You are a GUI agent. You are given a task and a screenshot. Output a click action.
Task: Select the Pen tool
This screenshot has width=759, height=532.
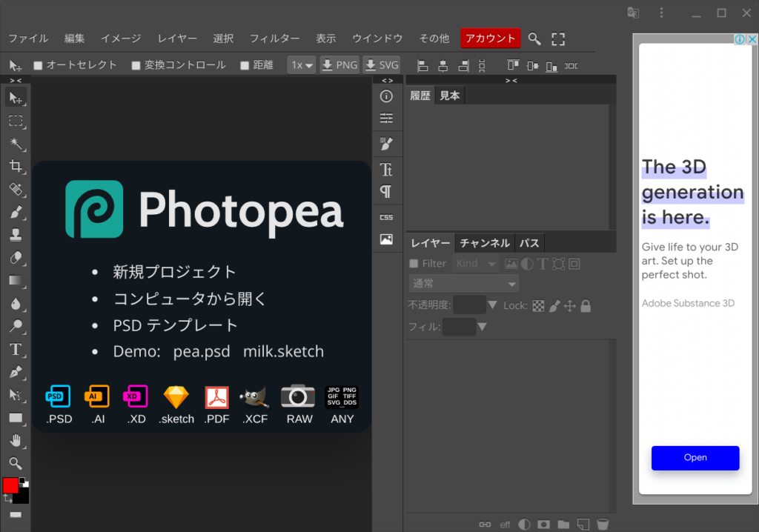coord(16,372)
